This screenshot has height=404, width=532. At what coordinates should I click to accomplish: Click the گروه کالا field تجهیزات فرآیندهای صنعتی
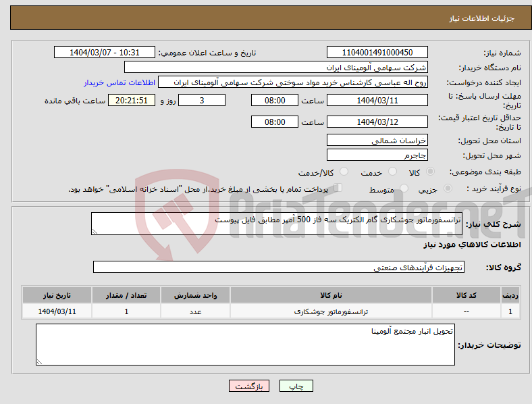click(x=279, y=267)
